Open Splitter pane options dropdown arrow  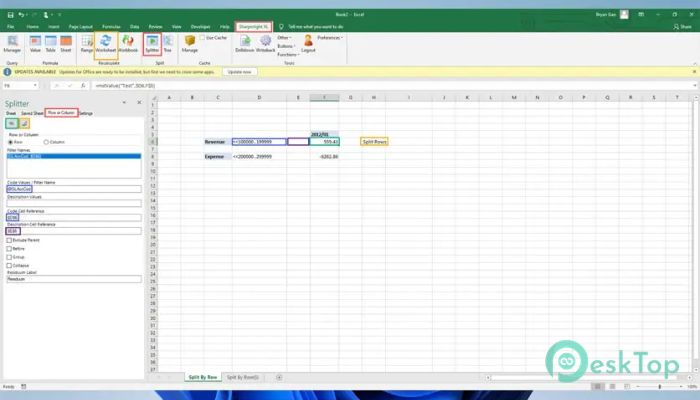[x=124, y=103]
